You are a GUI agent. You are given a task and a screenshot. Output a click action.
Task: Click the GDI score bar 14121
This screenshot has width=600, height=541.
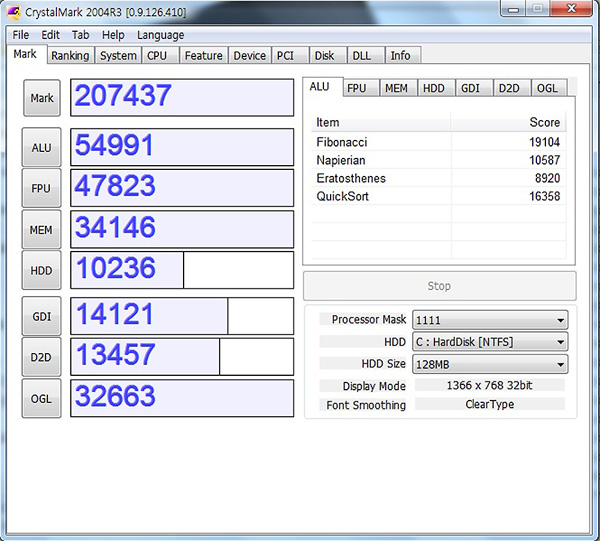(182, 316)
